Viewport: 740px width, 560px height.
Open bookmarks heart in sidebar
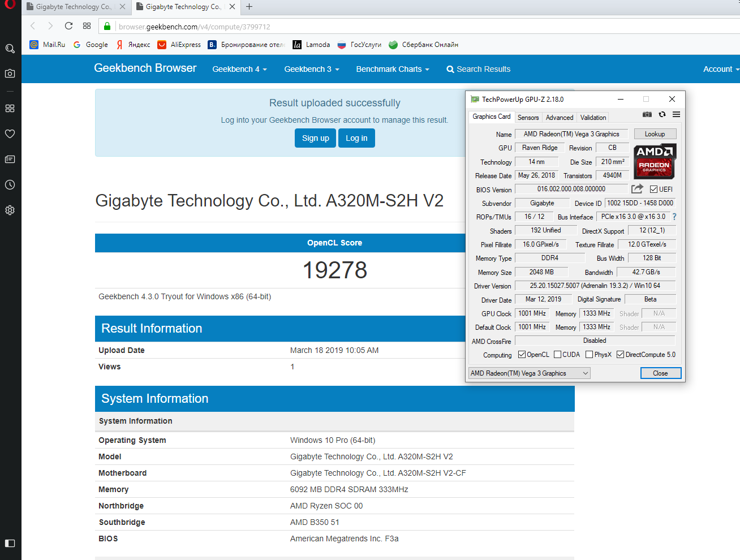10,134
